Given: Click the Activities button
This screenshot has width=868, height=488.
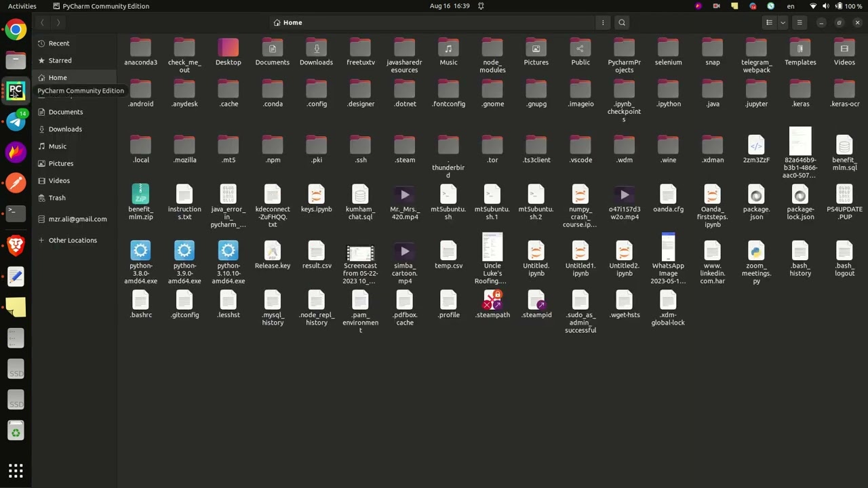Looking at the screenshot, I should [x=22, y=6].
